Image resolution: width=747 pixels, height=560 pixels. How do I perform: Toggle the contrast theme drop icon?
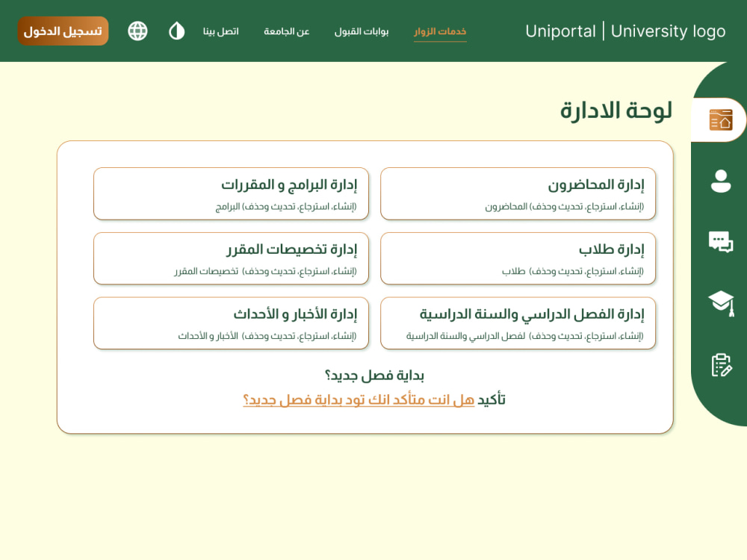[x=177, y=31]
